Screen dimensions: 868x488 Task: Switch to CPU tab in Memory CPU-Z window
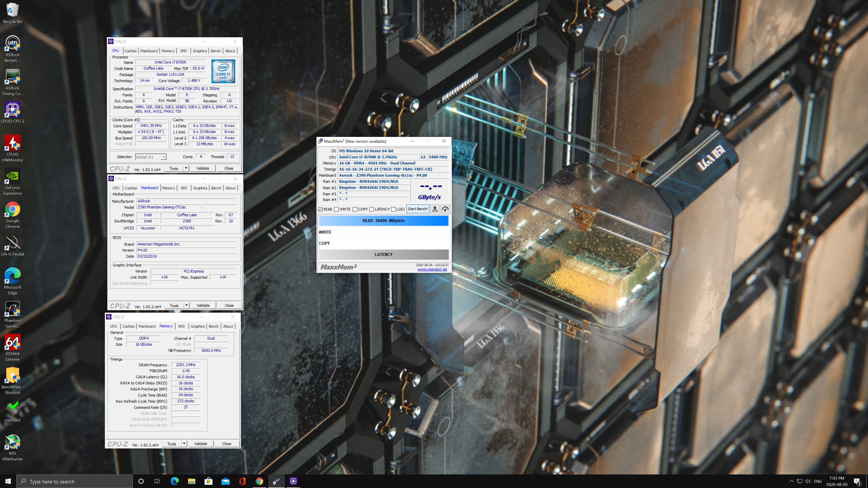click(113, 326)
